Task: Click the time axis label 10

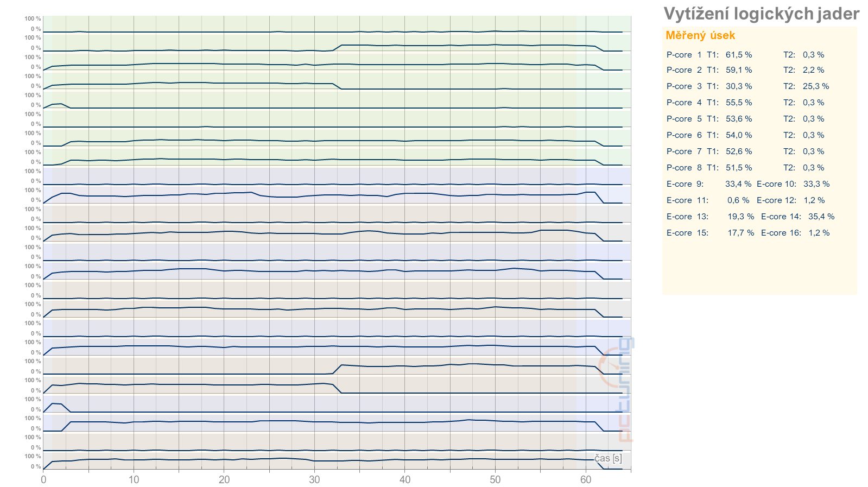Action: click(134, 479)
